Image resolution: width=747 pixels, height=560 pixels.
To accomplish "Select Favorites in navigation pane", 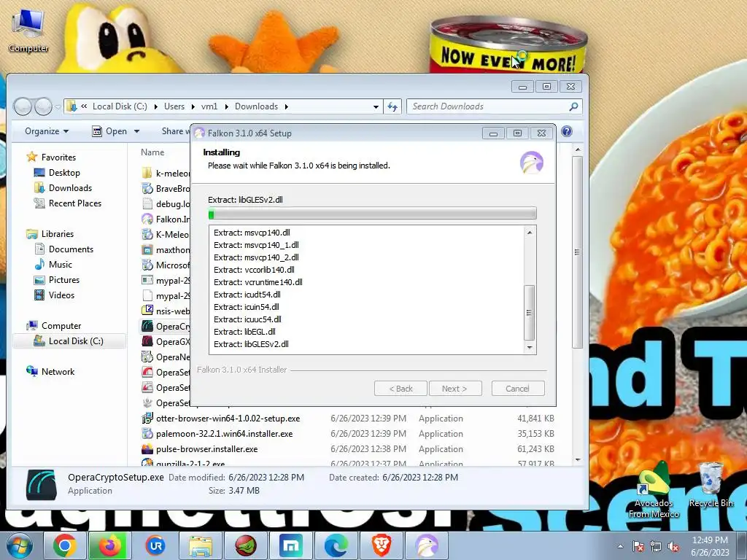I will coord(58,157).
